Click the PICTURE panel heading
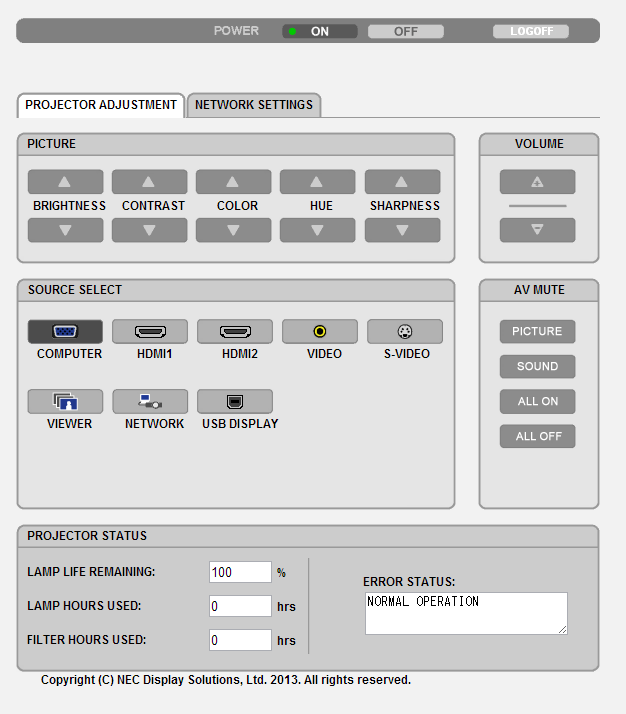 (51, 144)
